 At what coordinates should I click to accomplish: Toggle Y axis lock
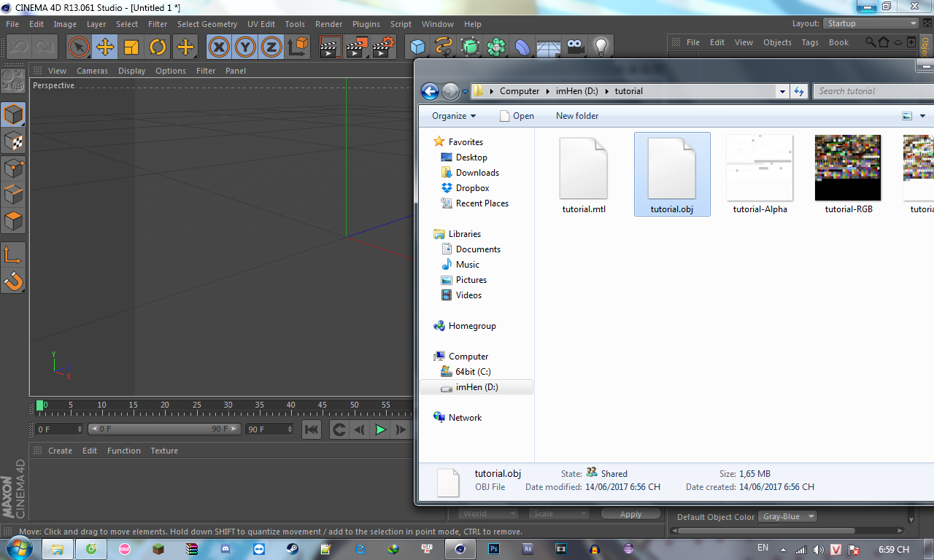click(x=245, y=47)
